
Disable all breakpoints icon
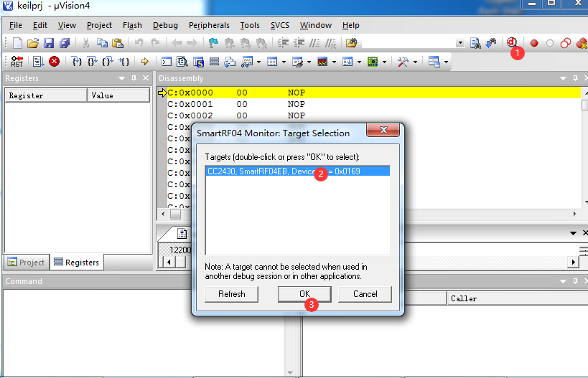click(566, 43)
